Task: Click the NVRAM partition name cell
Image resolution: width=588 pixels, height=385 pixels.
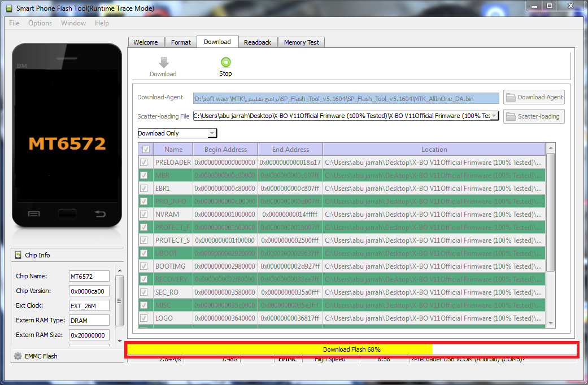Action: [173, 215]
